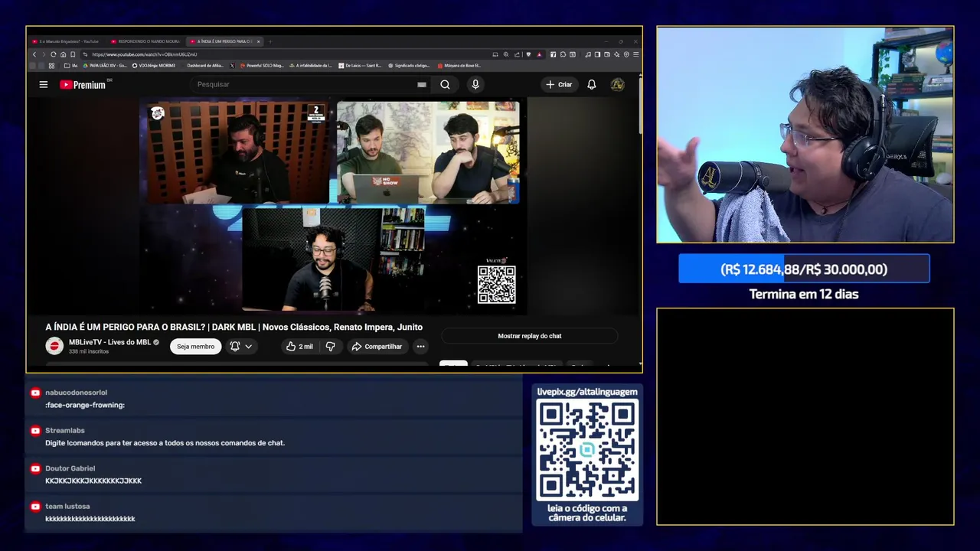
Task: Like the video showing 2 mil likes
Action: [x=299, y=347]
